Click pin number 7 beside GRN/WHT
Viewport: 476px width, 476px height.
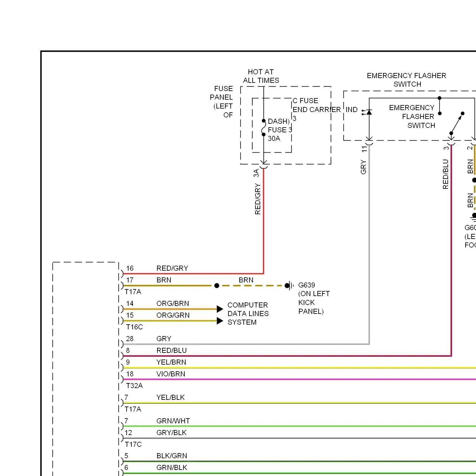click(126, 421)
